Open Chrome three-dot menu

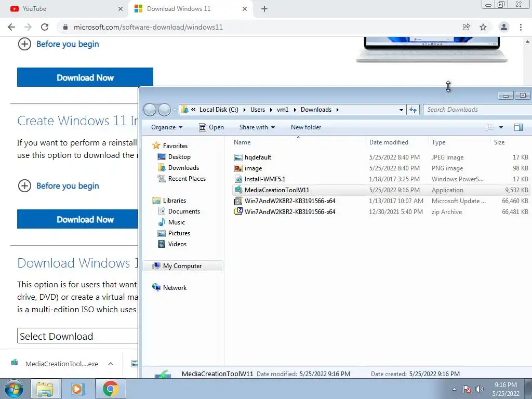[x=521, y=27]
